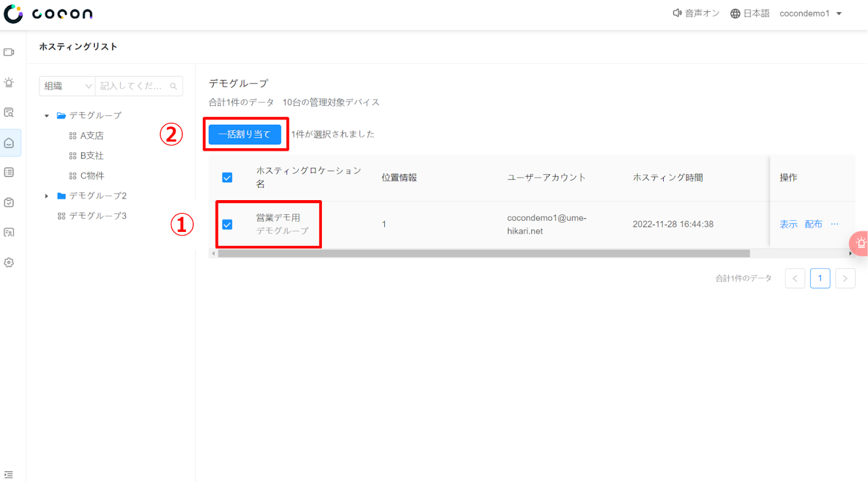Click the 2022-11-28 16:44:38 cell

pos(673,224)
